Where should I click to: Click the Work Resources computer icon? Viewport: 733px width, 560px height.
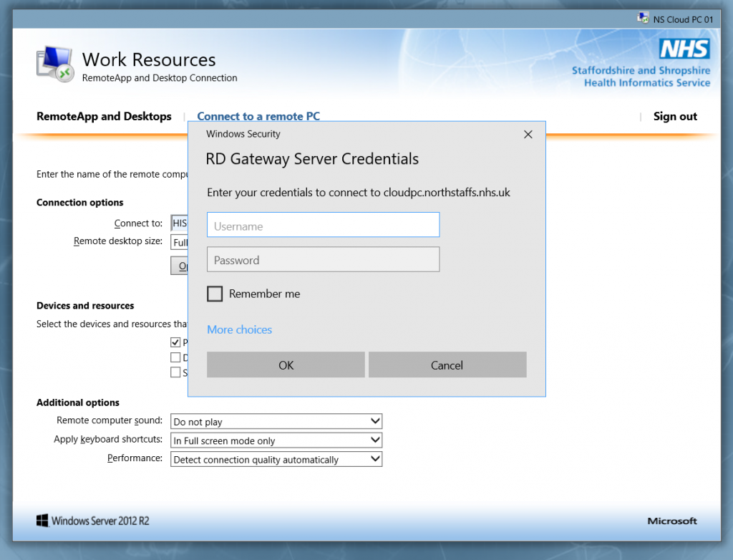(55, 64)
